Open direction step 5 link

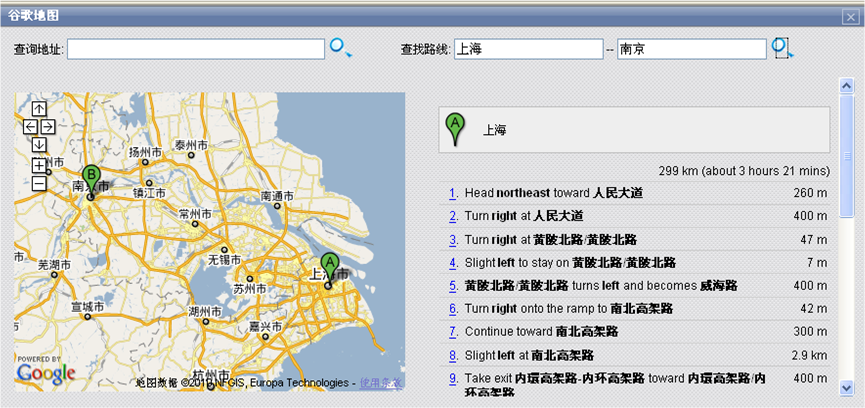(453, 286)
